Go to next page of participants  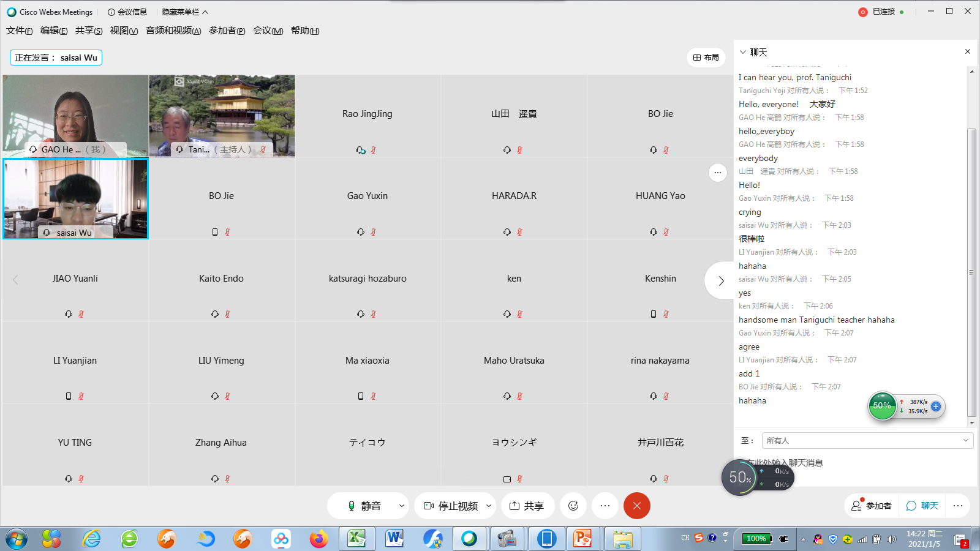pyautogui.click(x=721, y=280)
